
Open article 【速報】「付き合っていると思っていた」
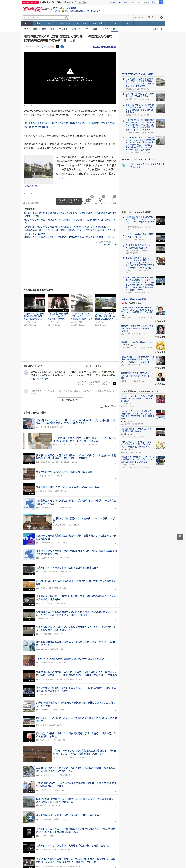(x=76, y=422)
